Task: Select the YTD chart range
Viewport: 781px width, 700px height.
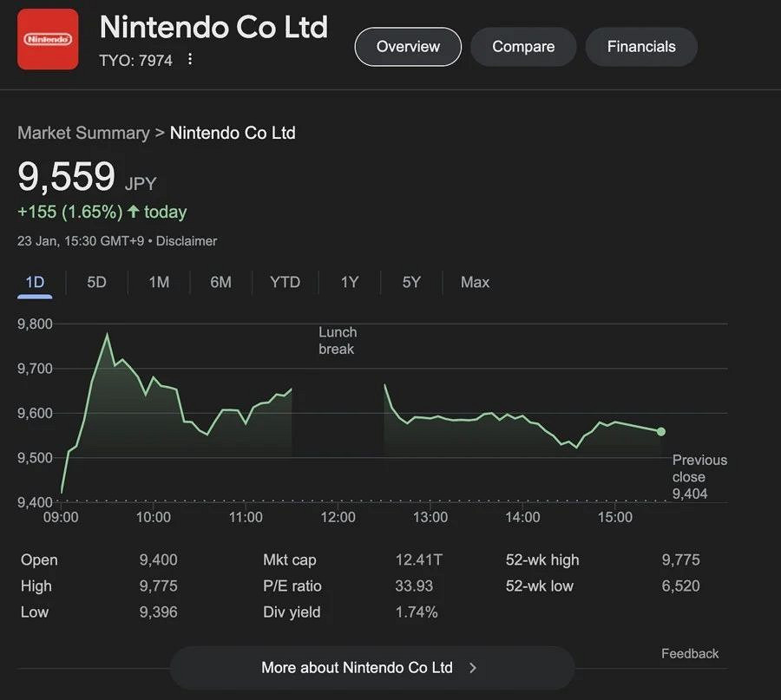Action: [x=285, y=282]
